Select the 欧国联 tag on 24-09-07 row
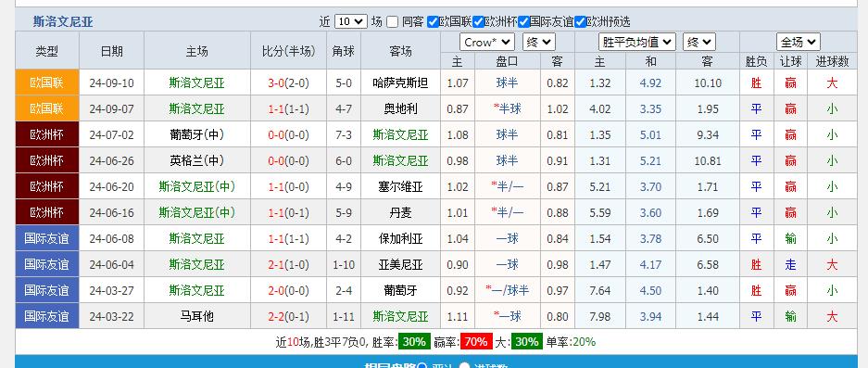 click(x=47, y=109)
